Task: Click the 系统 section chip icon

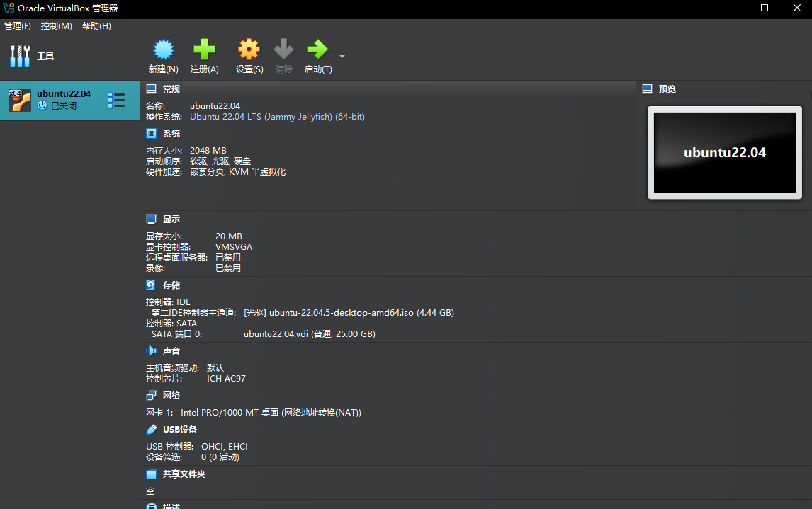Action: tap(151, 134)
